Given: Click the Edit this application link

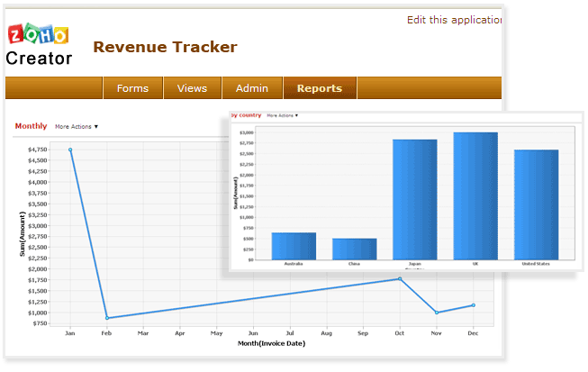Looking at the screenshot, I should coord(453,20).
